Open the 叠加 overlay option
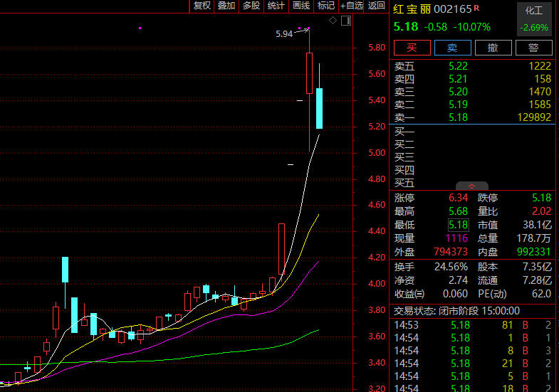 [x=226, y=6]
